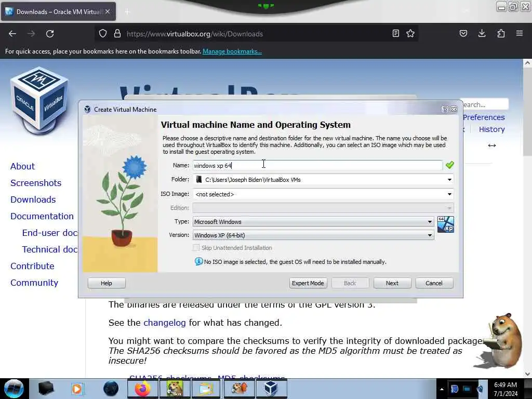Click the browser back arrow
The height and width of the screenshot is (399, 532).
12,34
